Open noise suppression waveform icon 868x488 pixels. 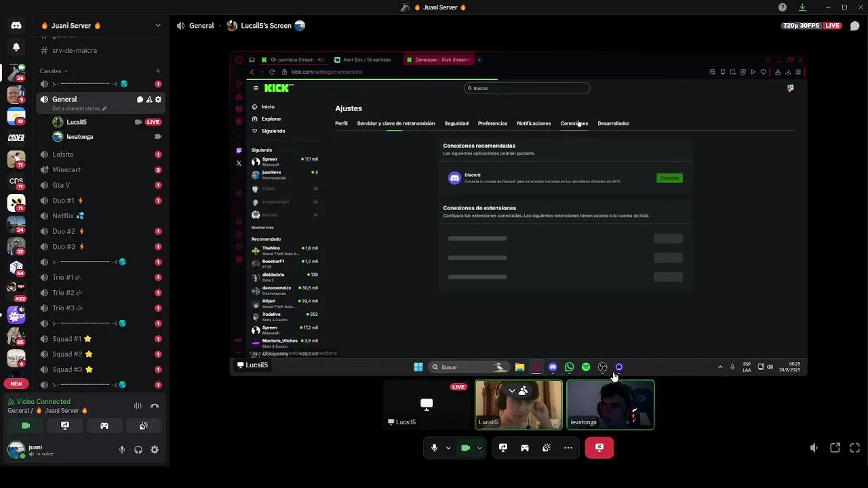(x=138, y=406)
